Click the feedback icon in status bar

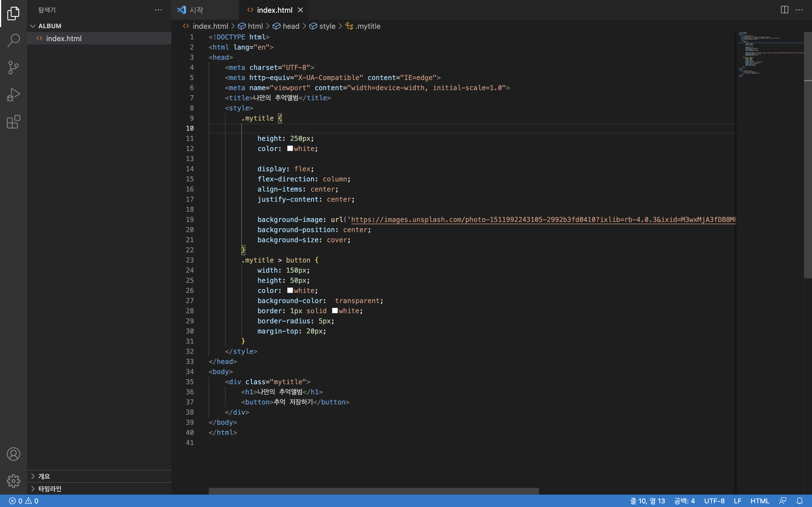click(x=783, y=501)
